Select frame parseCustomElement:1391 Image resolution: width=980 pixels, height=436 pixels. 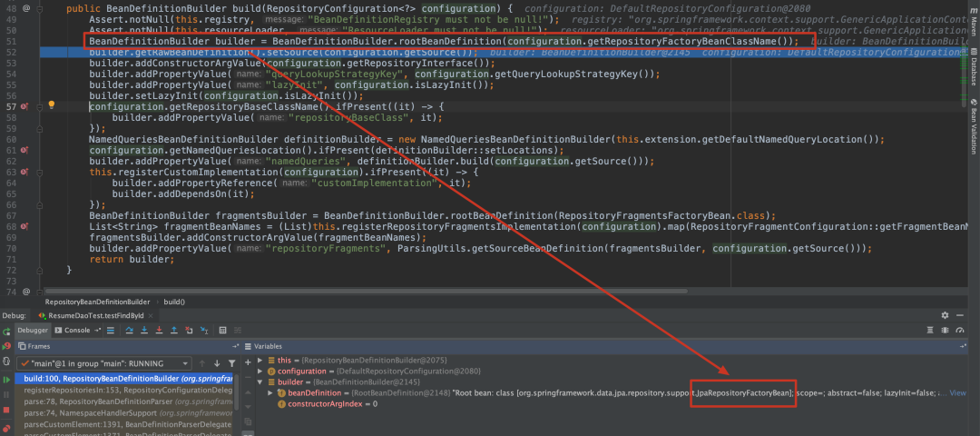[123, 424]
